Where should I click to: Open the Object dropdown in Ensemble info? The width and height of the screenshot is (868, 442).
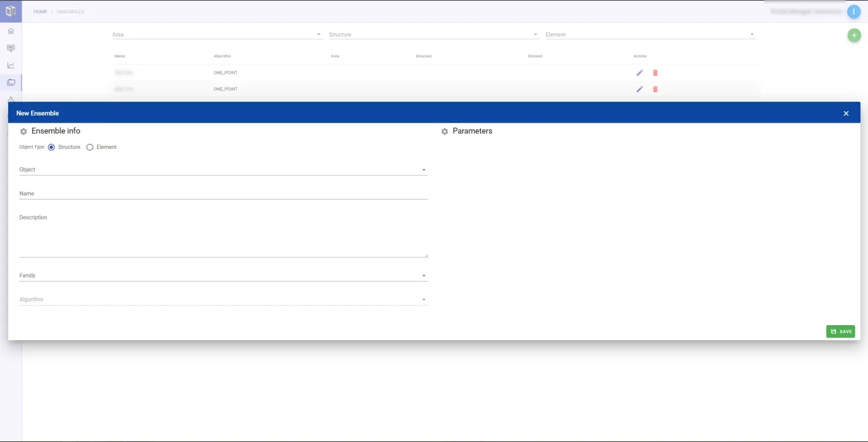coord(423,169)
